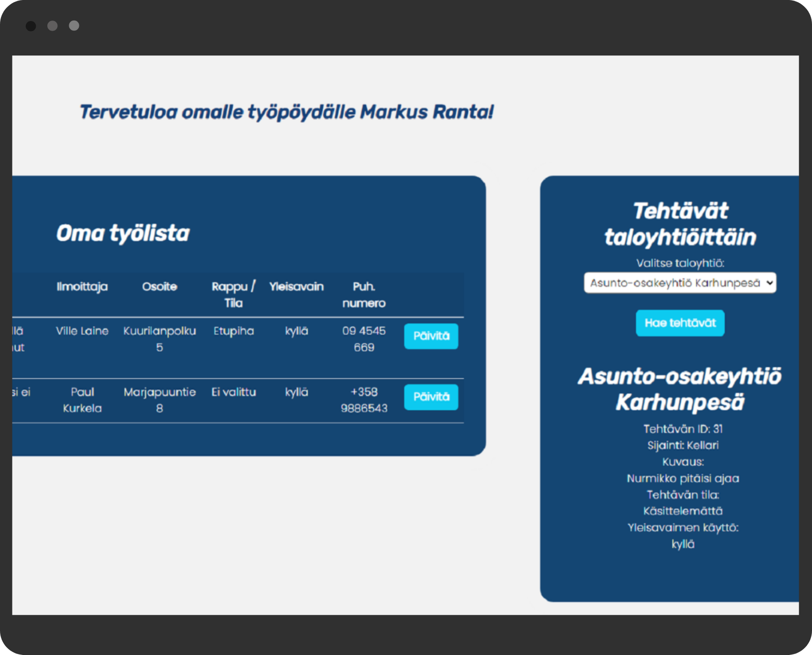Select the Paul Kurkela cell

(x=82, y=400)
